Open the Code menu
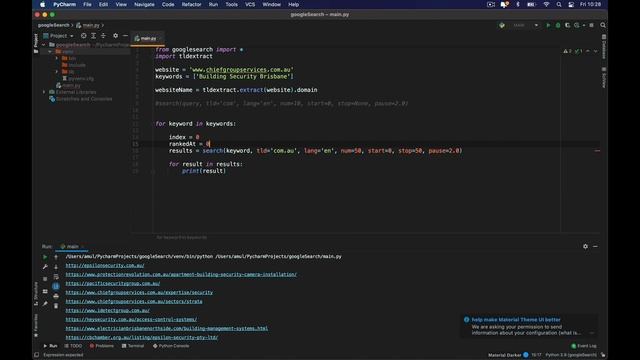Image resolution: width=640 pixels, height=360 pixels. [168, 4]
